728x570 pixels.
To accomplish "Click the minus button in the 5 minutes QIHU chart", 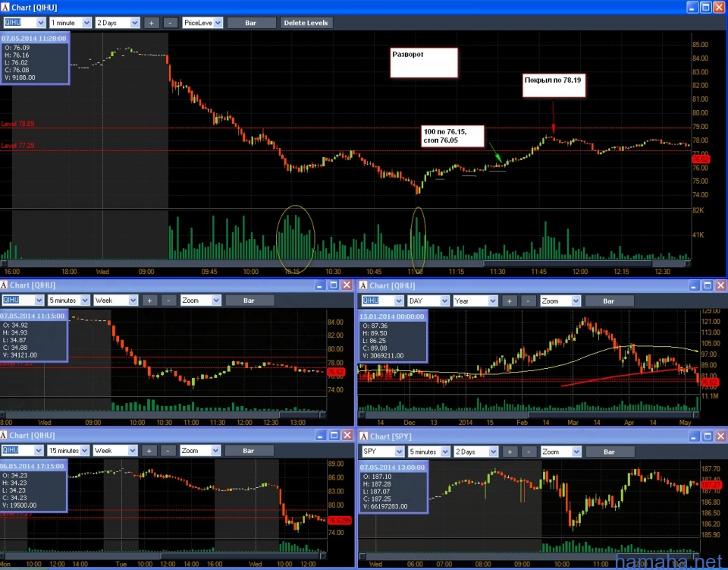I will tap(171, 301).
